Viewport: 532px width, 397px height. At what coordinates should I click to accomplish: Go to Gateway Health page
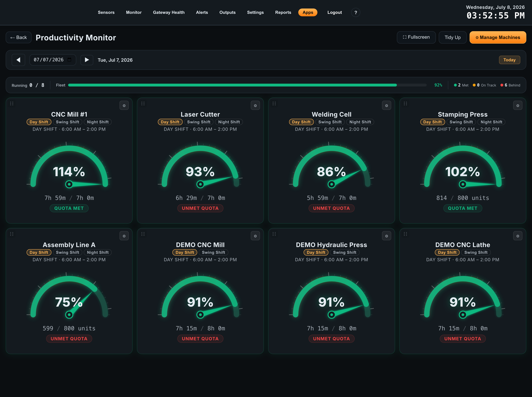[168, 13]
